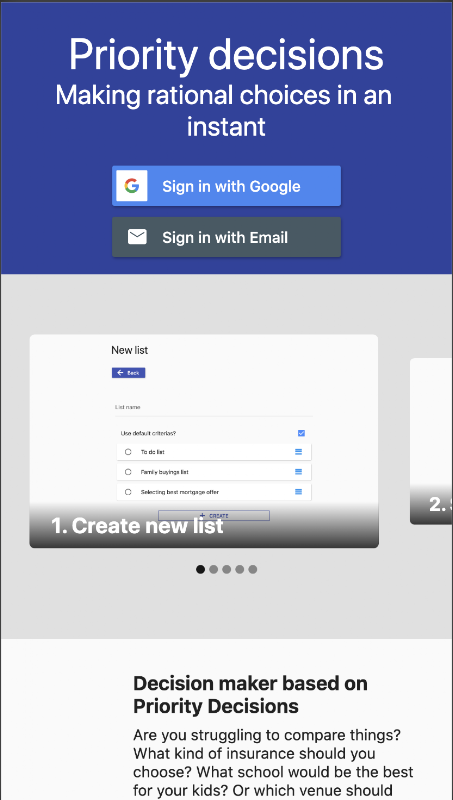The width and height of the screenshot is (453, 800).
Task: Select the Family buyings list radio button
Action: click(128, 472)
